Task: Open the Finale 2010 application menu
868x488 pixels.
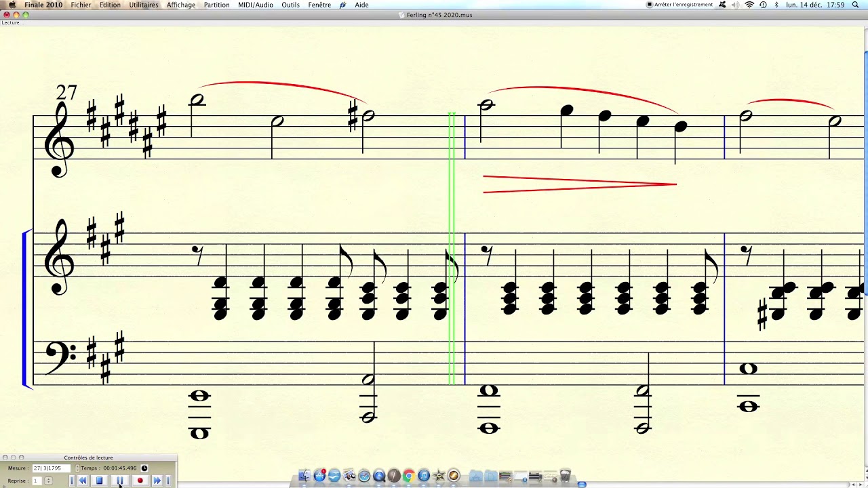Action: pyautogui.click(x=43, y=5)
